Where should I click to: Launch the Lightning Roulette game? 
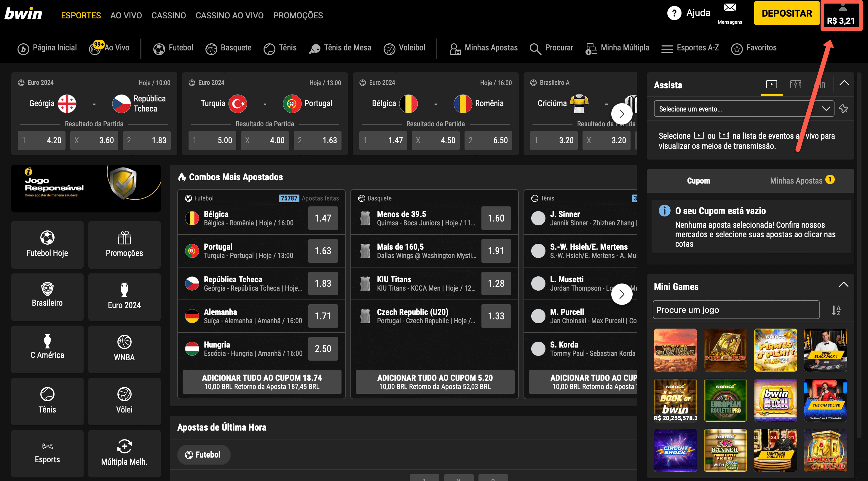(x=775, y=450)
